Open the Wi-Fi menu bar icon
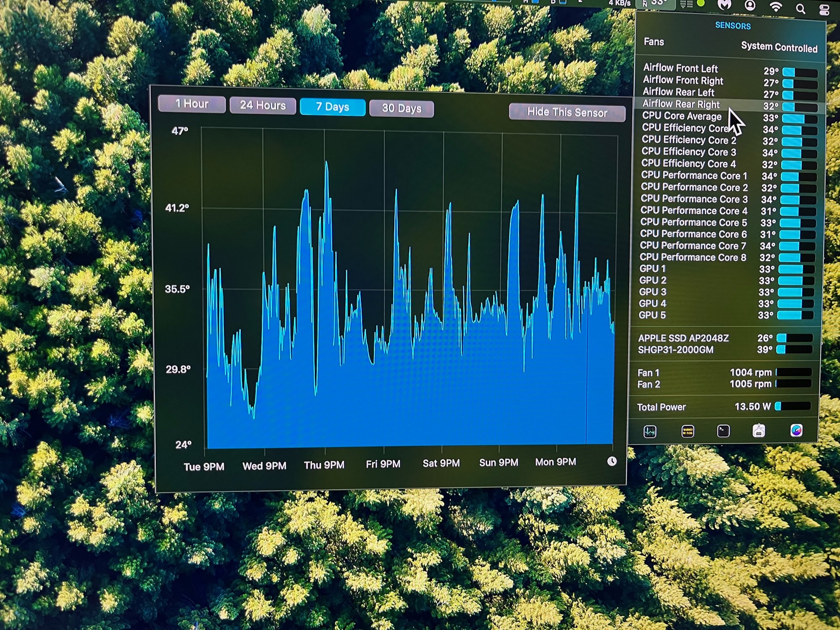Image resolution: width=840 pixels, height=630 pixels. 775,6
